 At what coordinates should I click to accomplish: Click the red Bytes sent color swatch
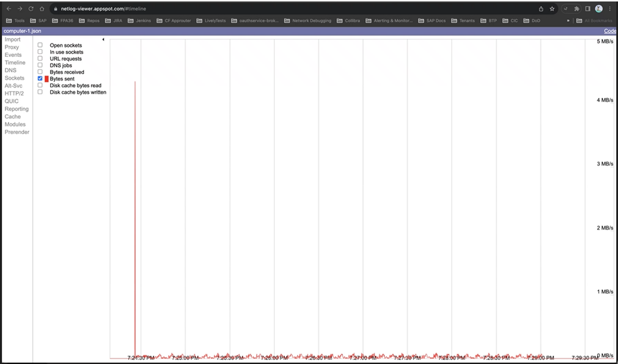coord(47,79)
